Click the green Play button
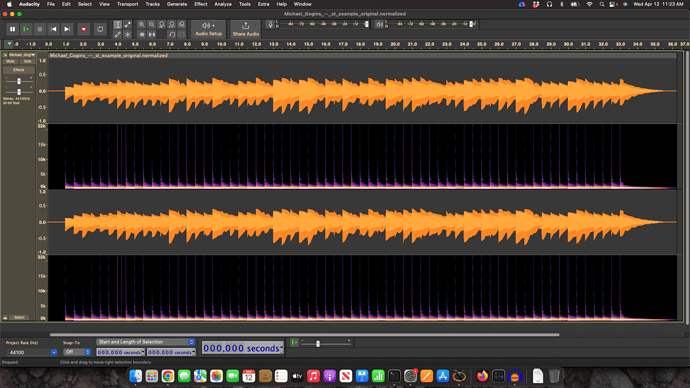The image size is (690, 388). [x=26, y=29]
